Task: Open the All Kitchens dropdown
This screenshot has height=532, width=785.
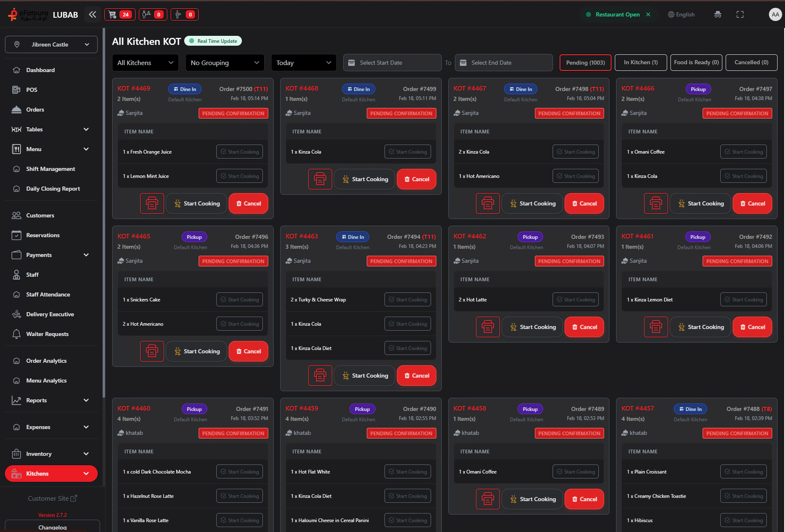Action: 145,63
